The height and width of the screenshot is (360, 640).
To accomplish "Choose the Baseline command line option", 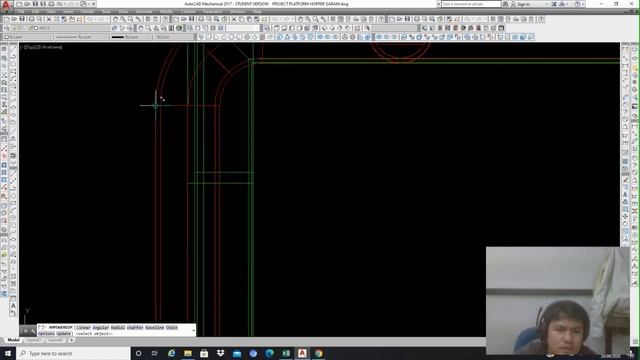I will [155, 327].
